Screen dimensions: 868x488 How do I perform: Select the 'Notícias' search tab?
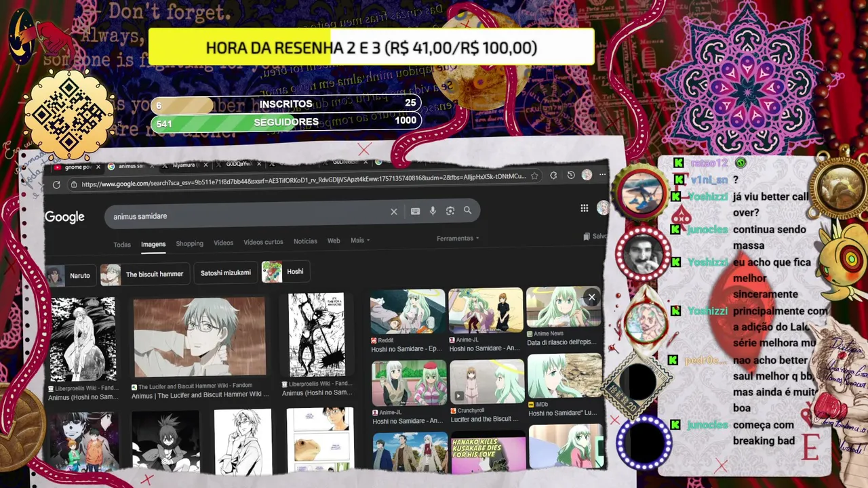(305, 241)
